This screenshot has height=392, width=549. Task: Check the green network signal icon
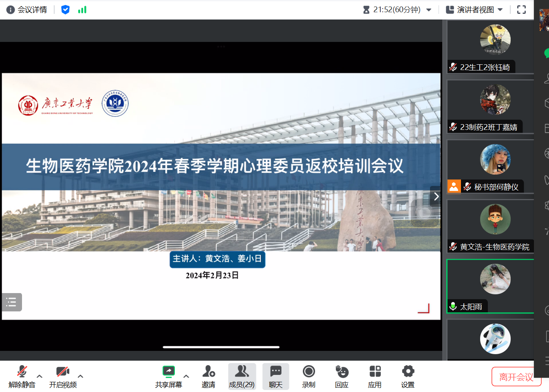click(x=82, y=10)
